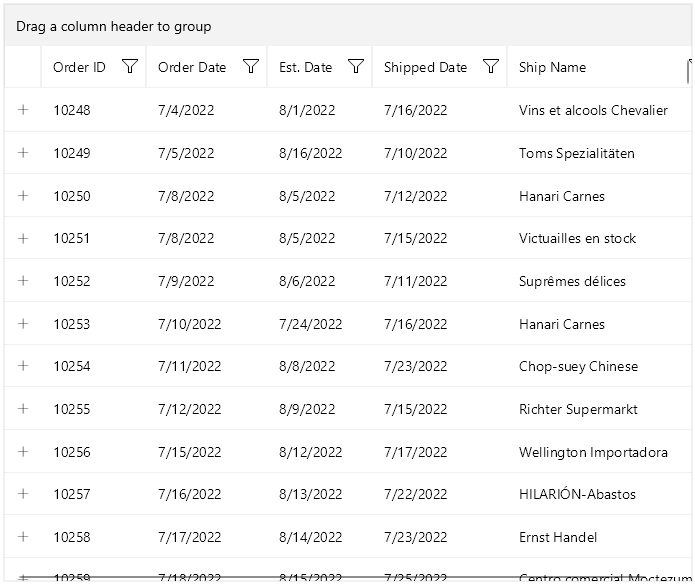The width and height of the screenshot is (695, 585).
Task: Click the est. date 7/24/2022
Action: coord(311,324)
